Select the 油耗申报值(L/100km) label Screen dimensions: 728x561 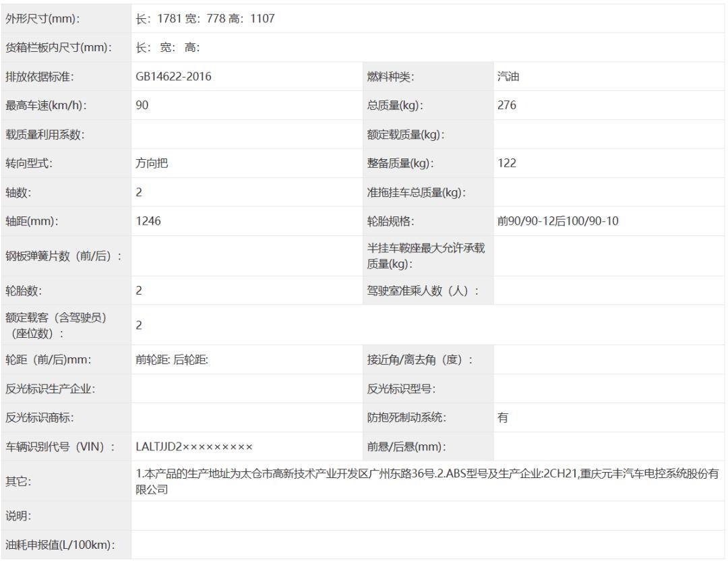(60, 544)
